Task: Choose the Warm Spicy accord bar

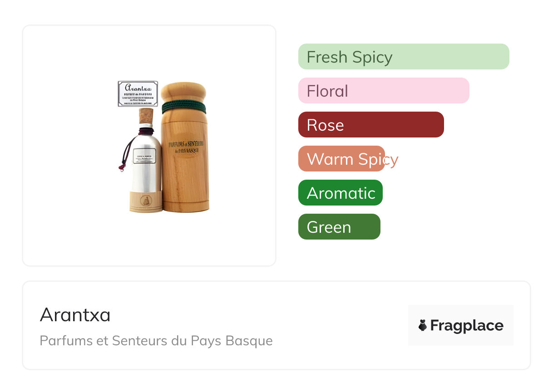Action: tap(341, 159)
